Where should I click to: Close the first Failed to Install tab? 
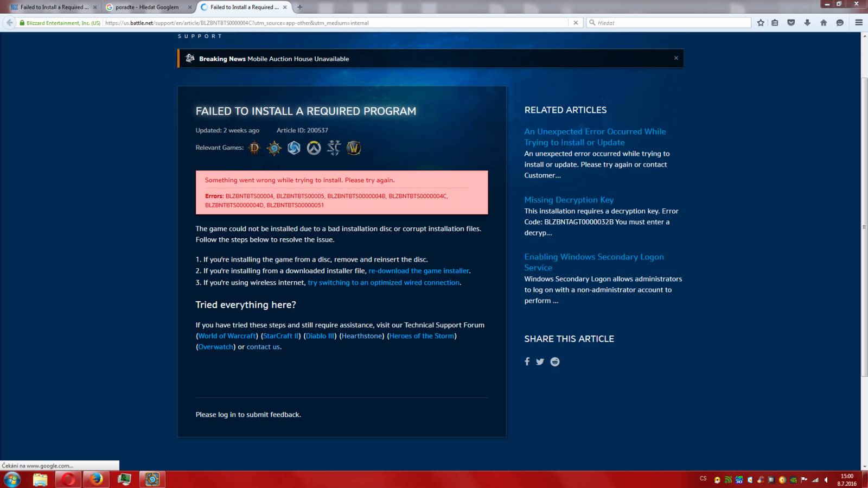point(95,7)
